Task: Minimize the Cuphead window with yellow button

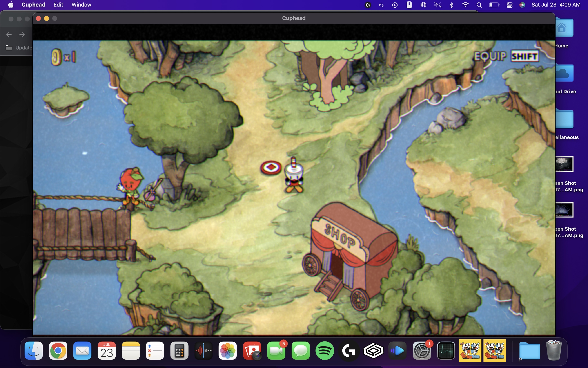Action: [46, 18]
